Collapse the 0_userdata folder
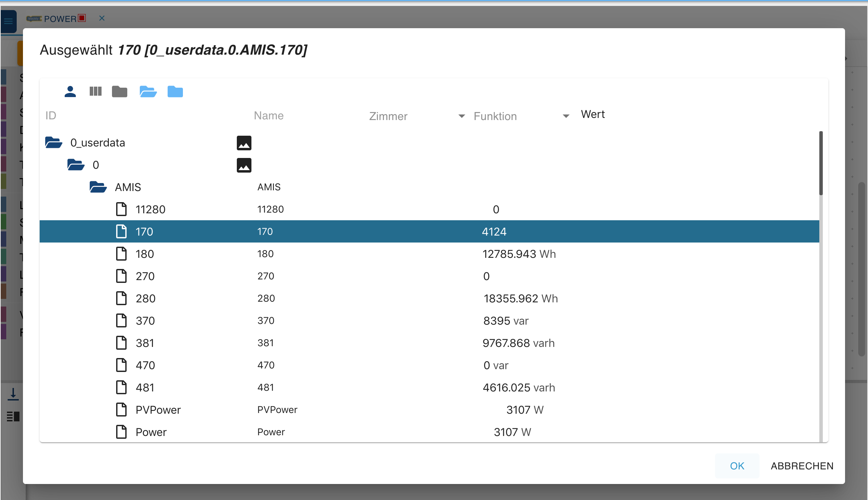This screenshot has width=868, height=500. [54, 143]
